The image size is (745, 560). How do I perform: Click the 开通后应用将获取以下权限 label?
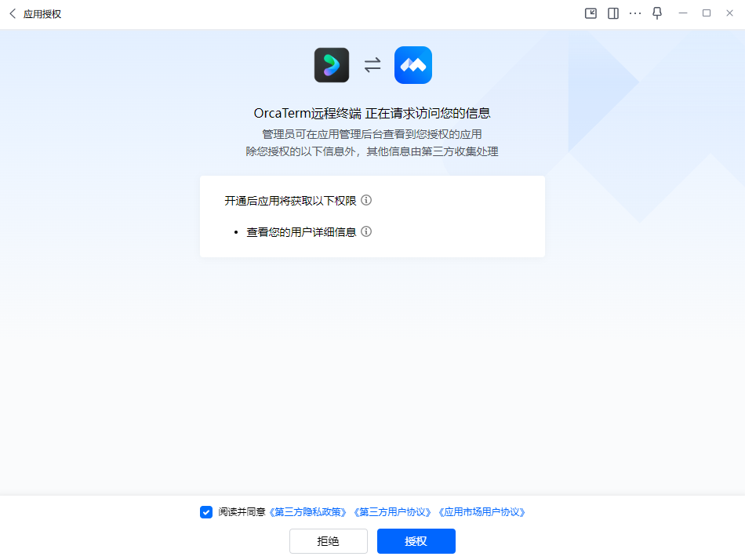[290, 201]
